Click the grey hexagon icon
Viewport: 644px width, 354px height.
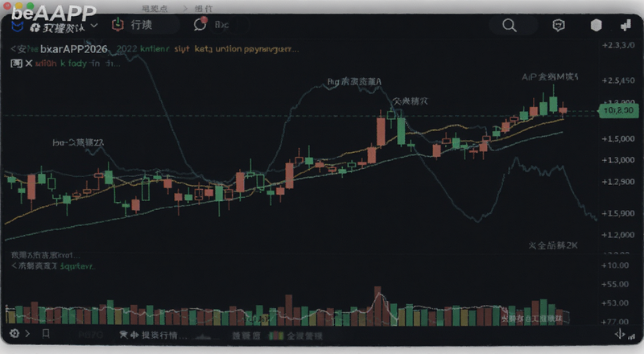tap(596, 26)
